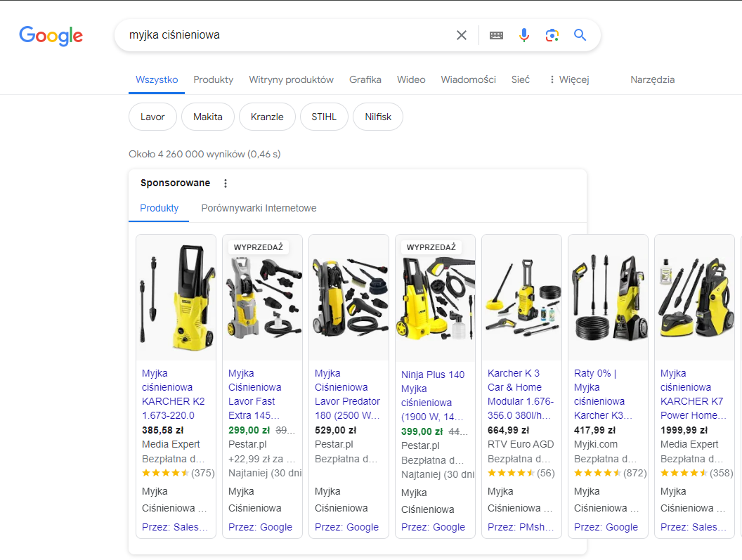Viewport: 742px width, 560px height.
Task: Click WYPRZEDAŻ badge on Ninja Plus 140
Action: (431, 247)
